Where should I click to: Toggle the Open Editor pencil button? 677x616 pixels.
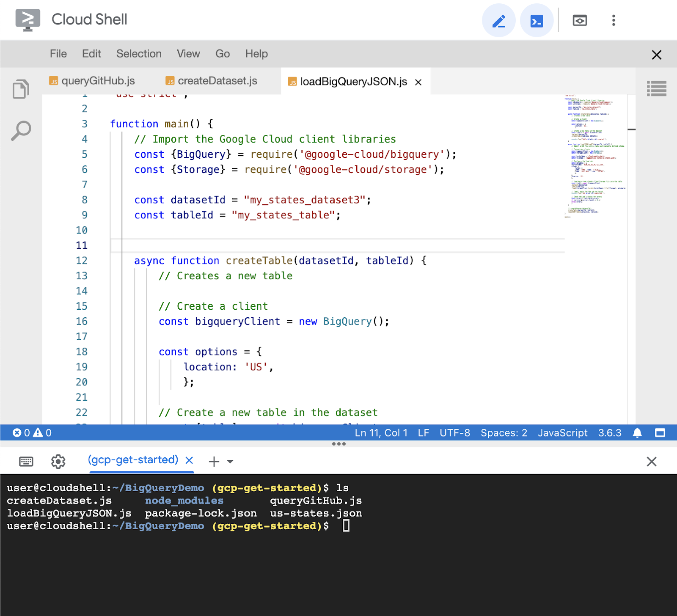click(x=498, y=21)
